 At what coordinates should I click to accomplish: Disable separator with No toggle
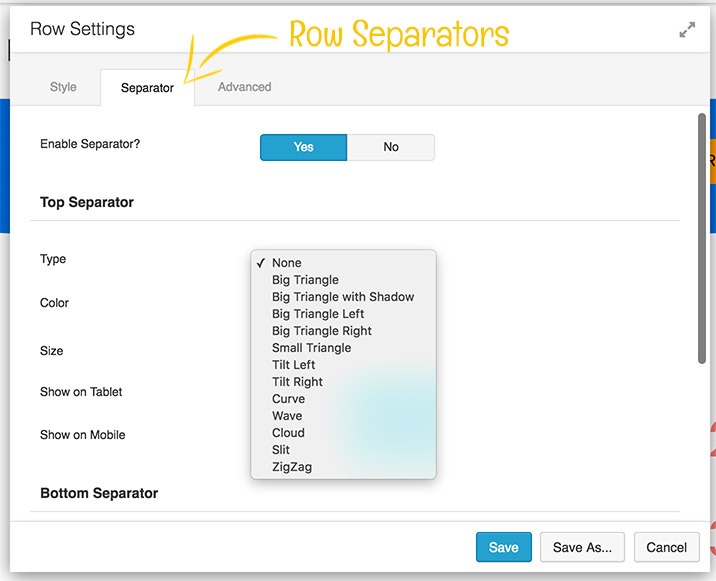[x=391, y=147]
